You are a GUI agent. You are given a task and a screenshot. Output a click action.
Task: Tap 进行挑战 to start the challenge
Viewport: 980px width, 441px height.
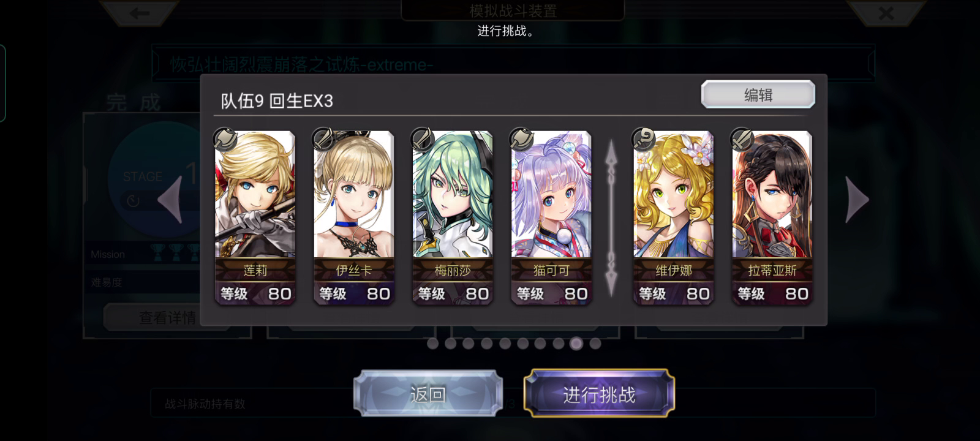[599, 394]
